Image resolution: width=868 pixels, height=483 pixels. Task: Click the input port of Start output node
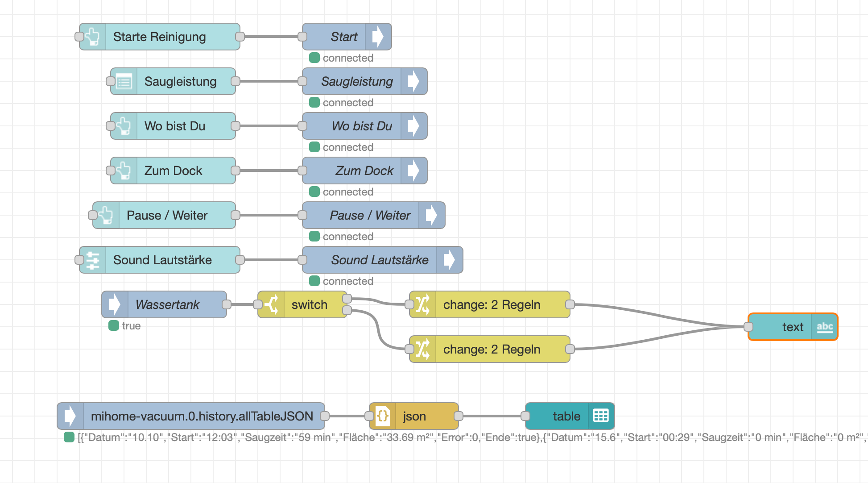click(x=302, y=37)
